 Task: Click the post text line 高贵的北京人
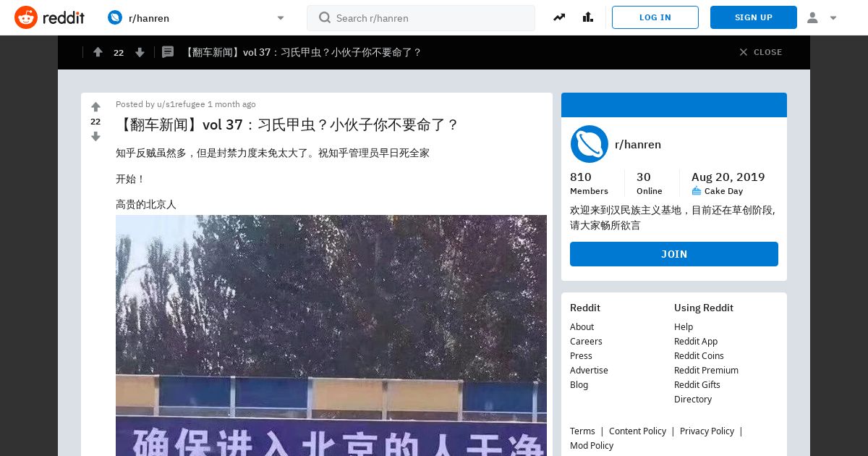(146, 205)
